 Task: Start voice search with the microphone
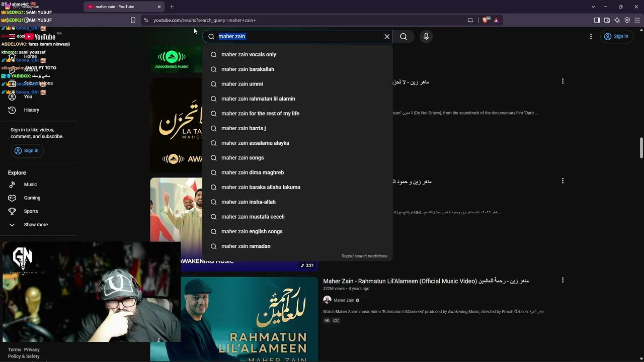pyautogui.click(x=426, y=36)
